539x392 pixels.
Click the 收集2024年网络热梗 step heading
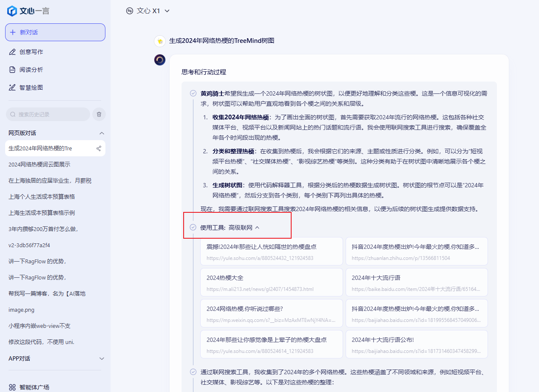pos(241,117)
